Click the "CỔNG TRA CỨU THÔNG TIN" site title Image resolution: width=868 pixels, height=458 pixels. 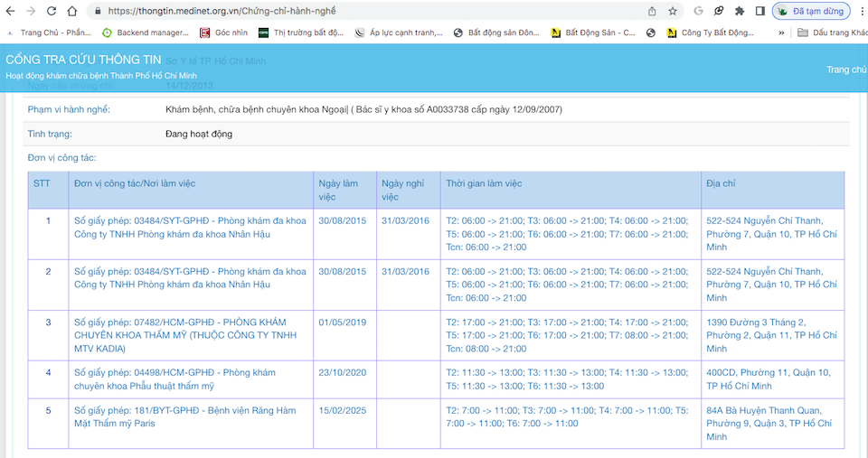83,60
